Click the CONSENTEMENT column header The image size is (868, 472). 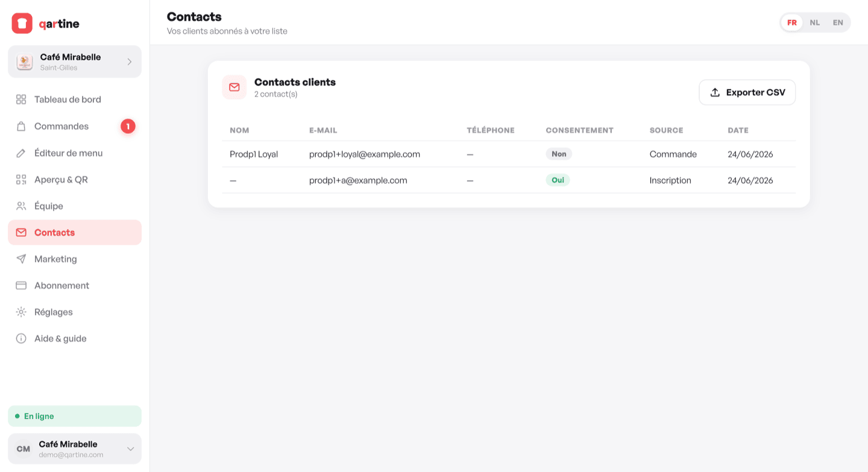click(579, 130)
